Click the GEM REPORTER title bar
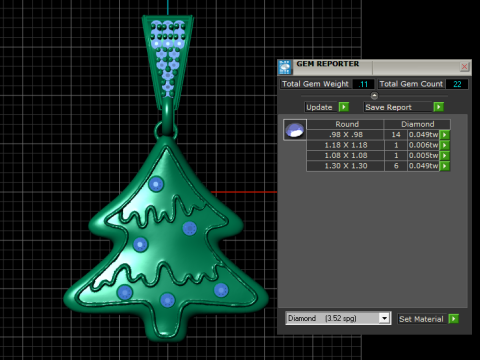Screen dimensions: 480x360 point(373,67)
